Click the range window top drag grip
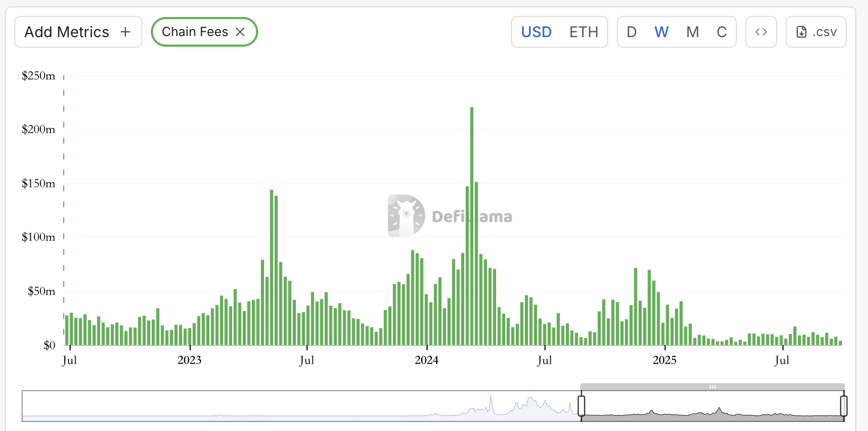Screen dimensions: 868x431 pyautogui.click(x=712, y=387)
